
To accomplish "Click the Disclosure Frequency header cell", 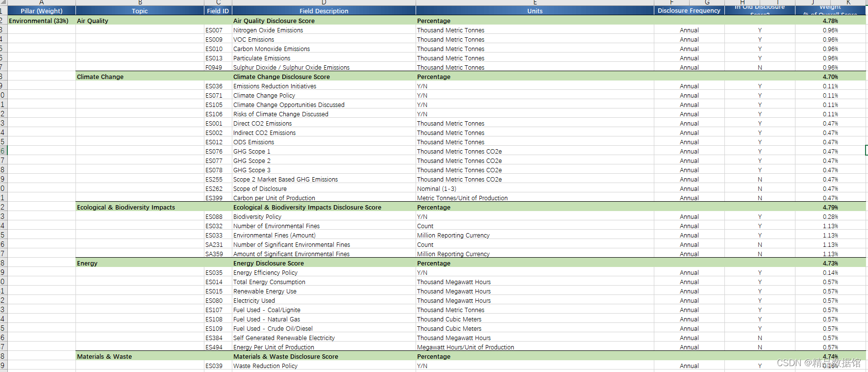I will tap(689, 11).
